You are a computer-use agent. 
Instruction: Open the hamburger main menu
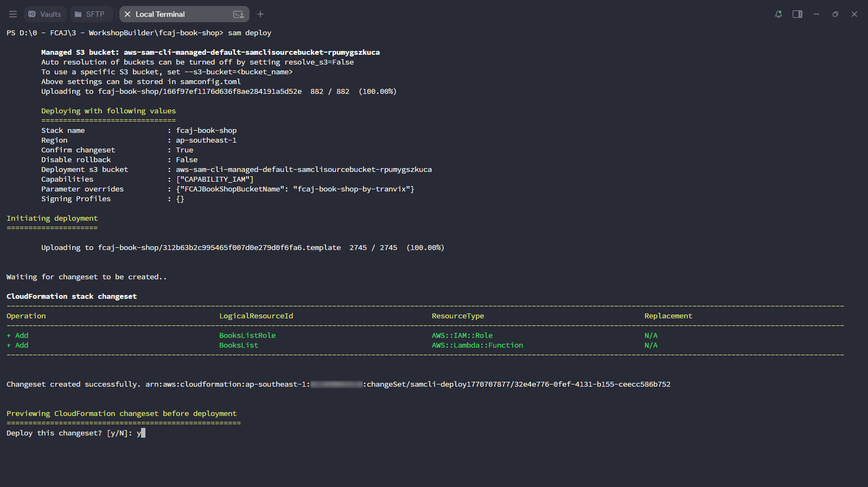(13, 14)
